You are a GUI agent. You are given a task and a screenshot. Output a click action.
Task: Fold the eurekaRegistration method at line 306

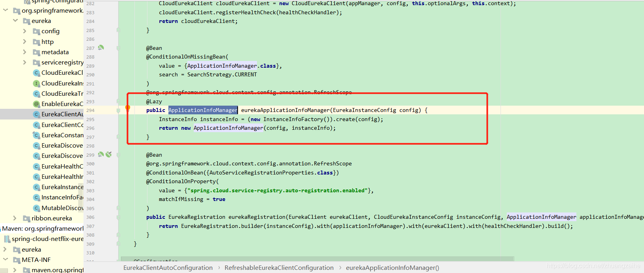click(118, 217)
